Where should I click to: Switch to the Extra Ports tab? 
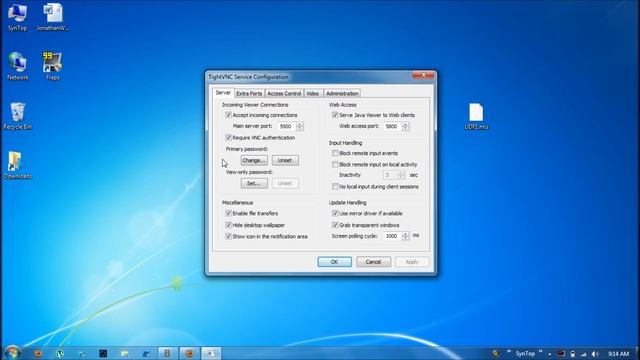(249, 93)
